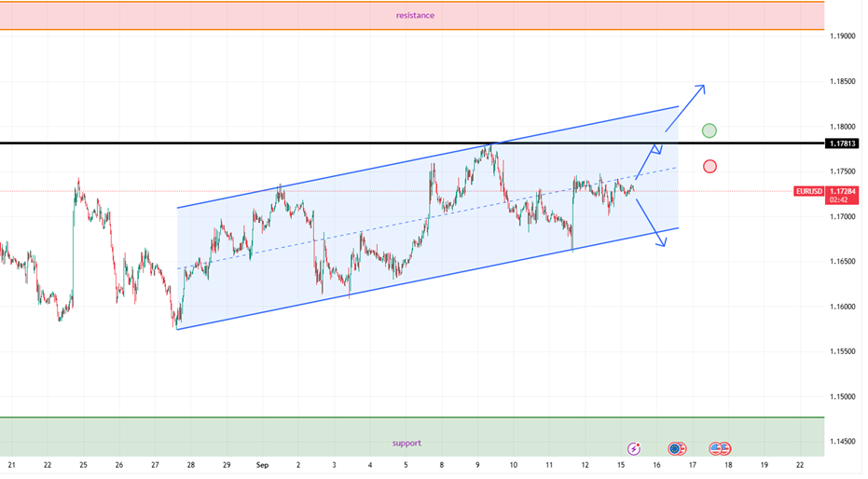The width and height of the screenshot is (868, 479).
Task: Click the 02:42 candle countdown timer
Action: click(839, 199)
